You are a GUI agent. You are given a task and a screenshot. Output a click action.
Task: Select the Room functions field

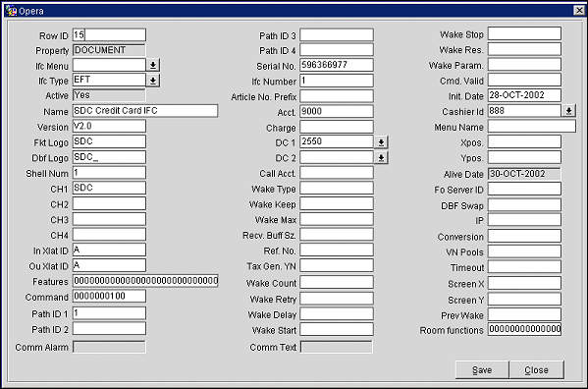click(x=524, y=329)
